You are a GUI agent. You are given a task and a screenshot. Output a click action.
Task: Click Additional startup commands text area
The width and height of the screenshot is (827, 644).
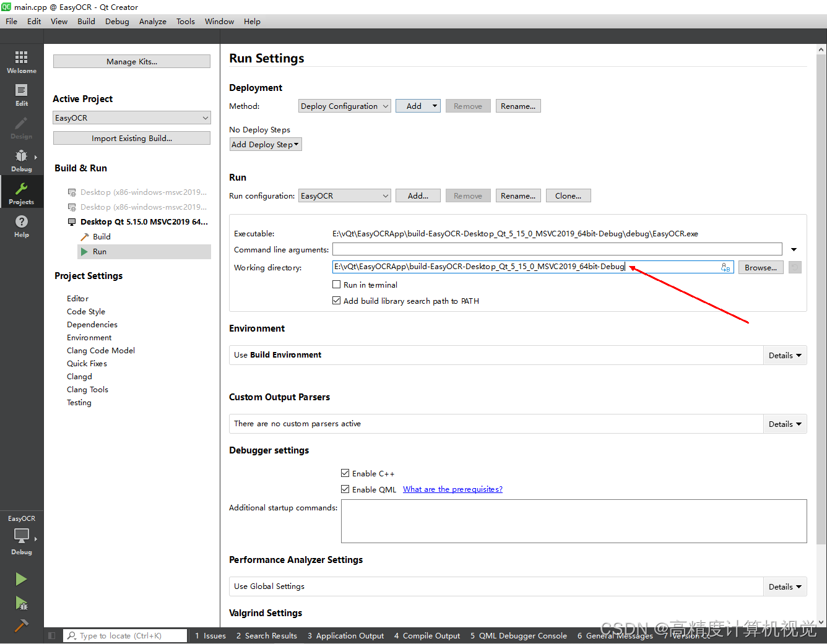pos(574,521)
